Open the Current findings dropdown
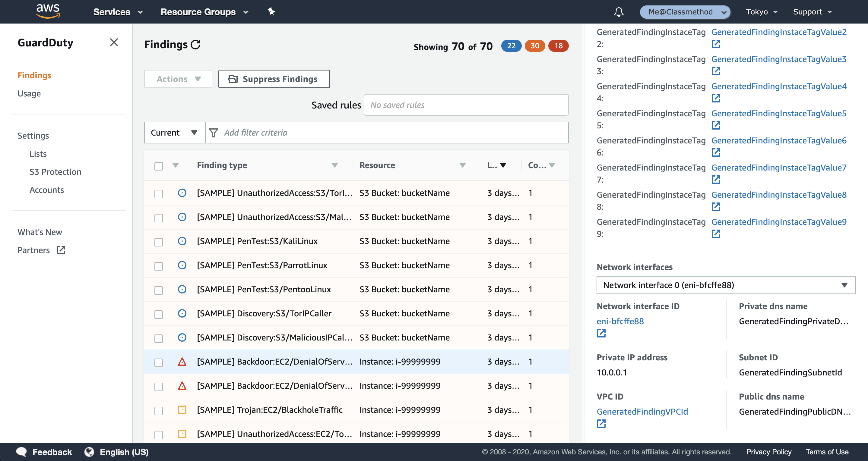The width and height of the screenshot is (868, 461). click(175, 133)
